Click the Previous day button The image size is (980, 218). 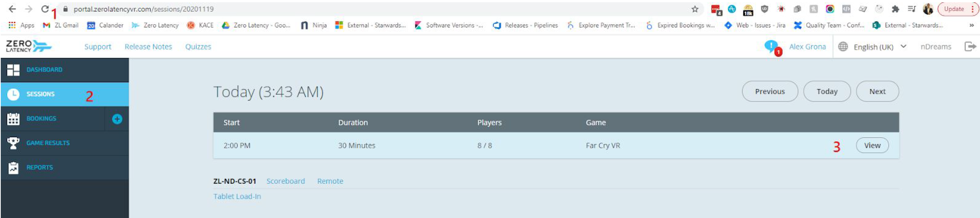click(x=770, y=92)
